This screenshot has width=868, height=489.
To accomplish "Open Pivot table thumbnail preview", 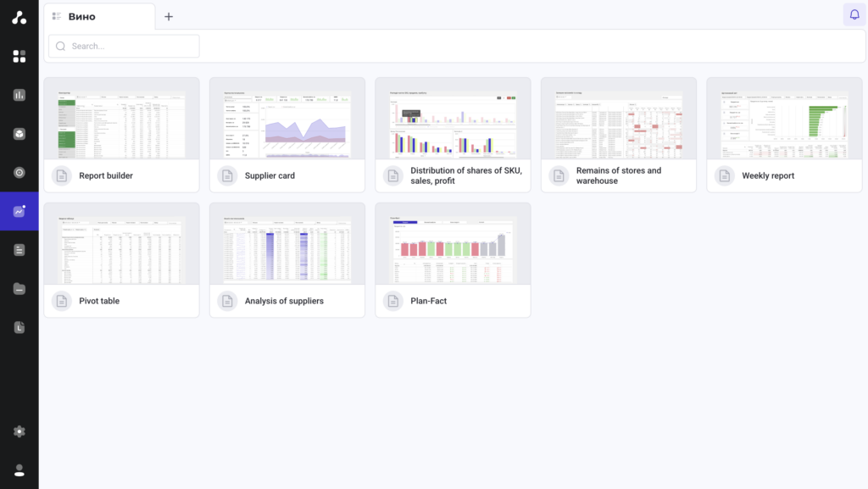I will pyautogui.click(x=122, y=250).
